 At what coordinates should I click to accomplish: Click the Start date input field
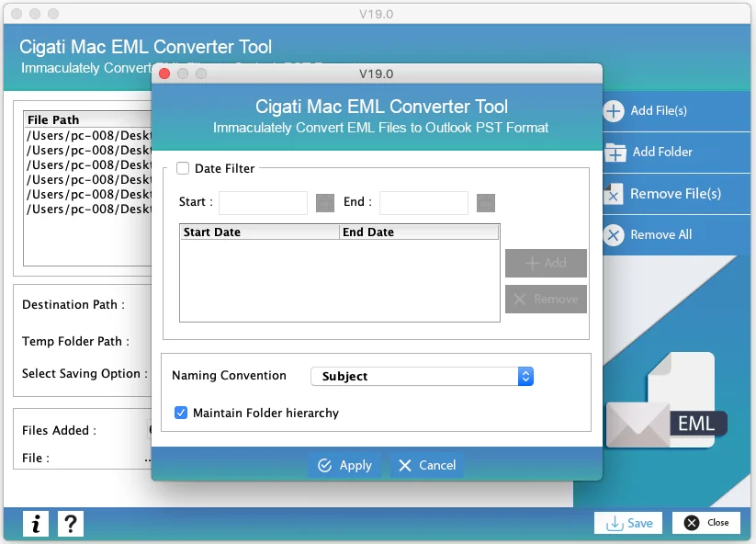[264, 203]
